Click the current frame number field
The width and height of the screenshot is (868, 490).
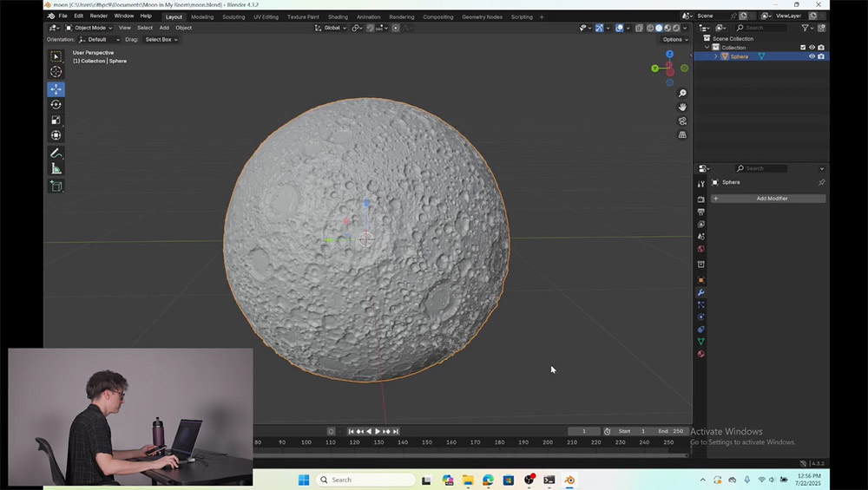(583, 431)
